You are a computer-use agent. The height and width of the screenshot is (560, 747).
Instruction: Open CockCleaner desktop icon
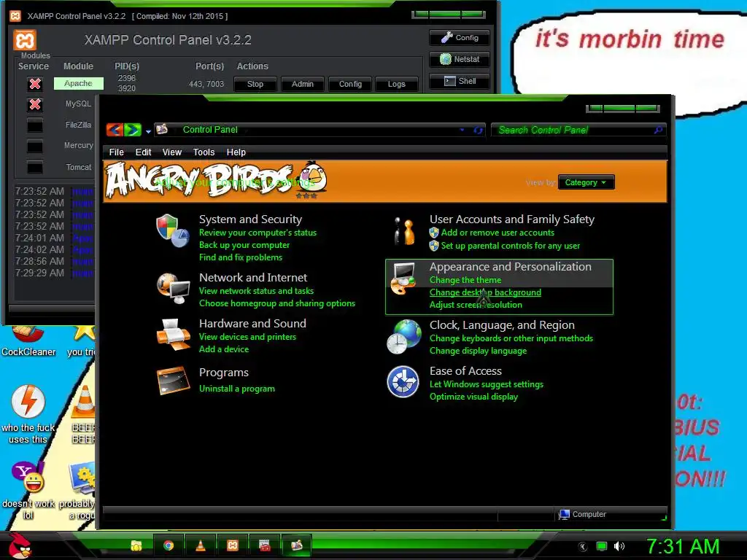[x=28, y=341]
